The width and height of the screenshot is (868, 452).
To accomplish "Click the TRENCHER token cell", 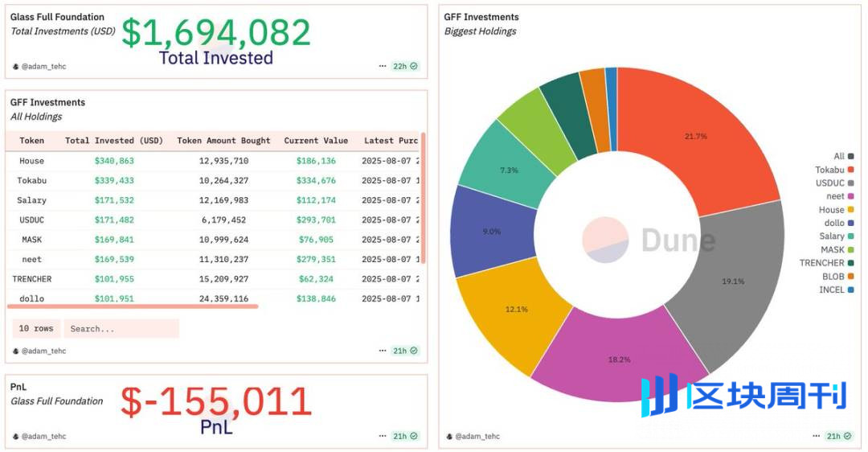I will coord(31,279).
